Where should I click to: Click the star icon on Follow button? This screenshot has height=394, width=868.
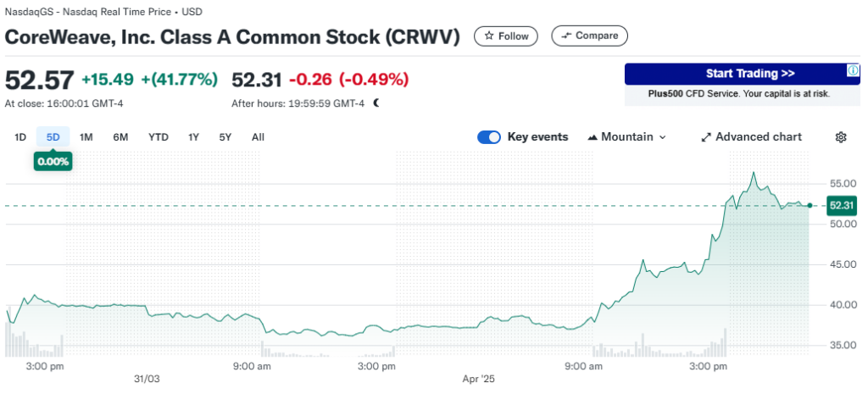[x=488, y=36]
